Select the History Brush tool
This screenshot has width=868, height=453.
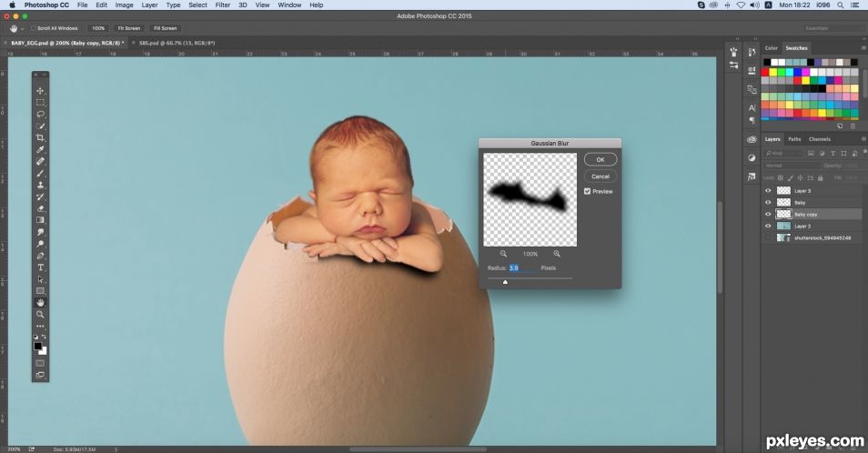pos(40,196)
